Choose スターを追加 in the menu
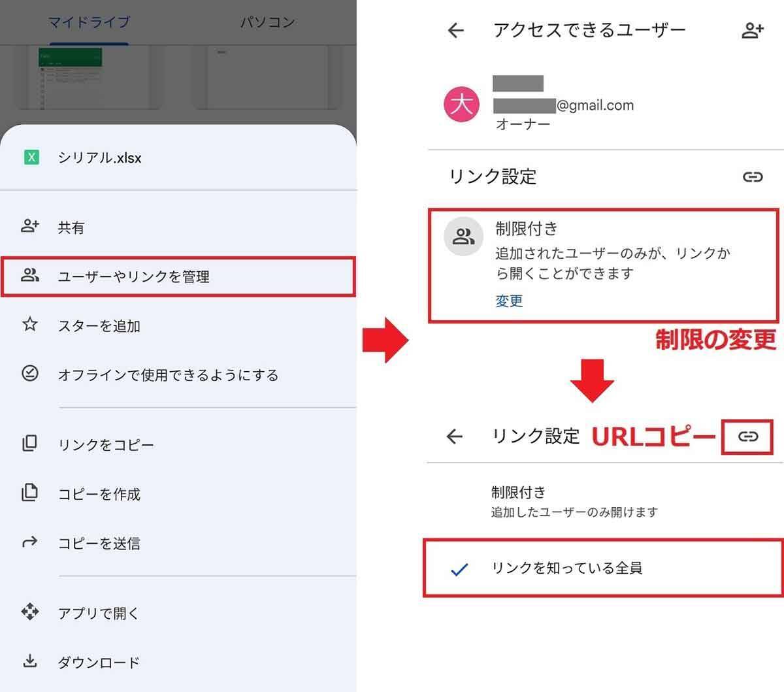The width and height of the screenshot is (784, 692). [x=99, y=326]
